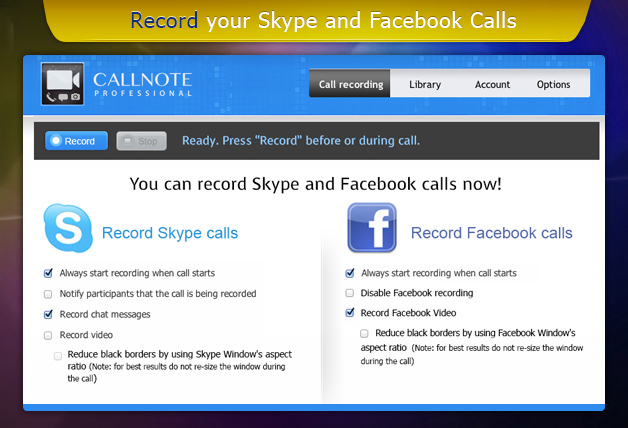The width and height of the screenshot is (628, 428).
Task: Check 'Reduce black borders' for Skype Window
Action: [x=58, y=356]
